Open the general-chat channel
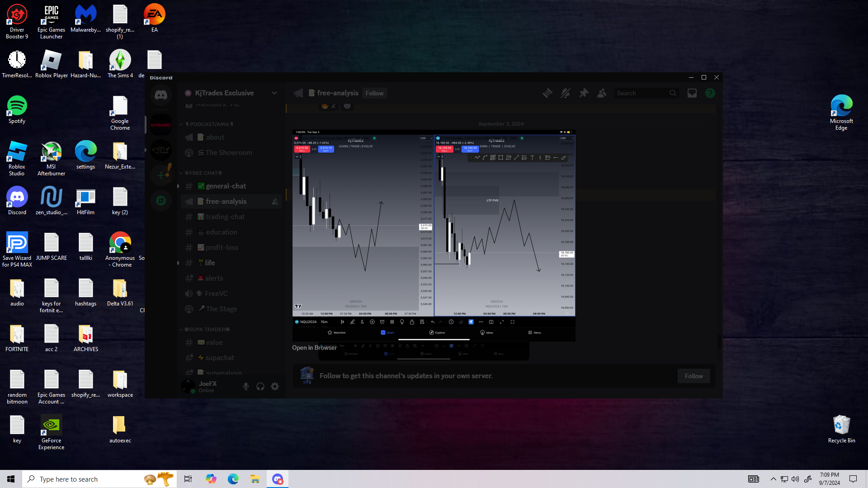Screen dimensions: 868x488 pos(226,186)
